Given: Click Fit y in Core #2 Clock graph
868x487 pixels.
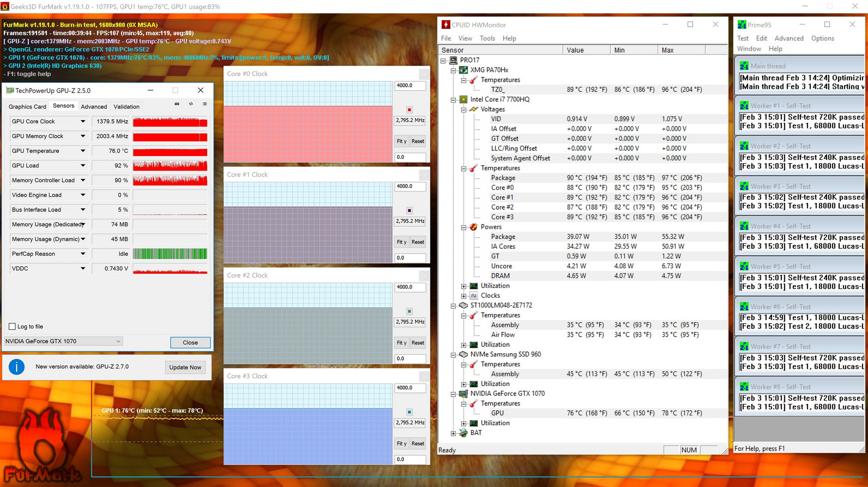Looking at the screenshot, I should (401, 343).
